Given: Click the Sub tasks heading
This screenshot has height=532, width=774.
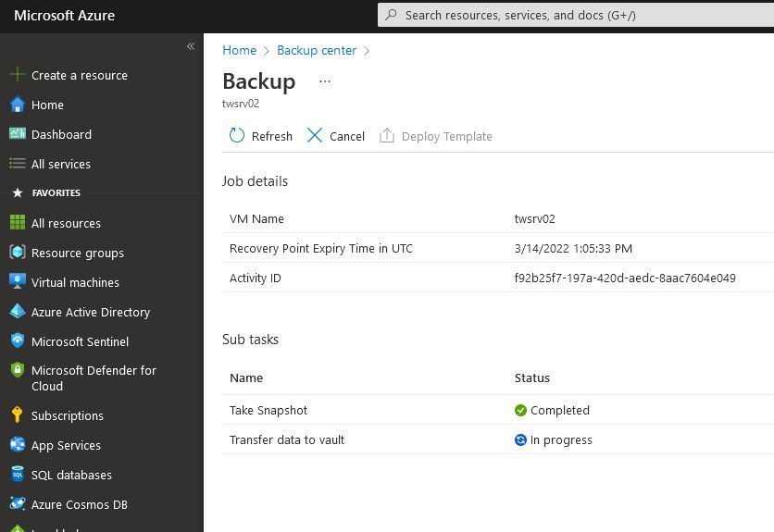Looking at the screenshot, I should coord(250,339).
